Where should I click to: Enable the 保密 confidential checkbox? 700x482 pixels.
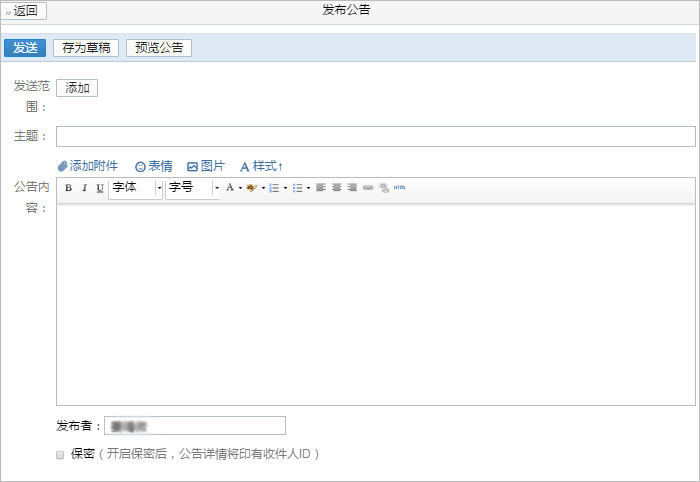point(61,454)
